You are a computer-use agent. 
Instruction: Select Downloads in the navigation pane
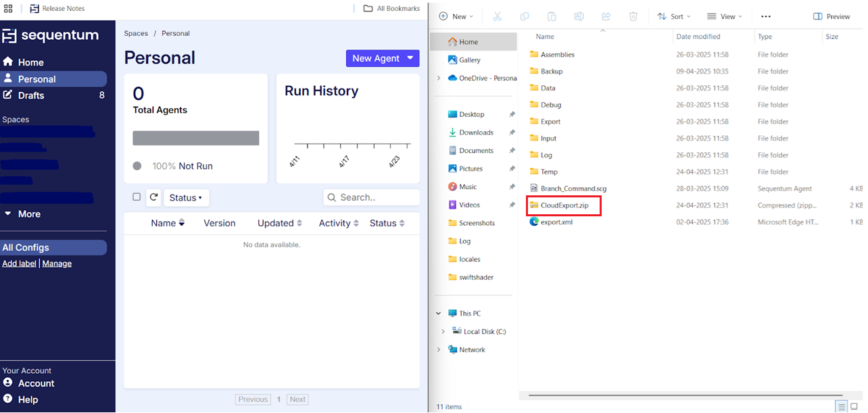[x=476, y=132]
